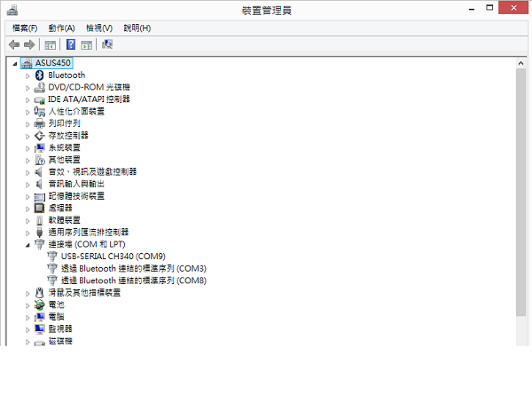Expand the 通用序列匯流排控制器 category
532x411 pixels.
(27, 233)
